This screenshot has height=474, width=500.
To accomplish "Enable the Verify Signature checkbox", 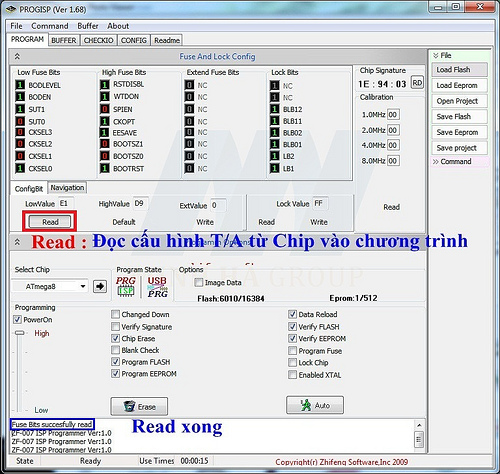I will [x=115, y=326].
